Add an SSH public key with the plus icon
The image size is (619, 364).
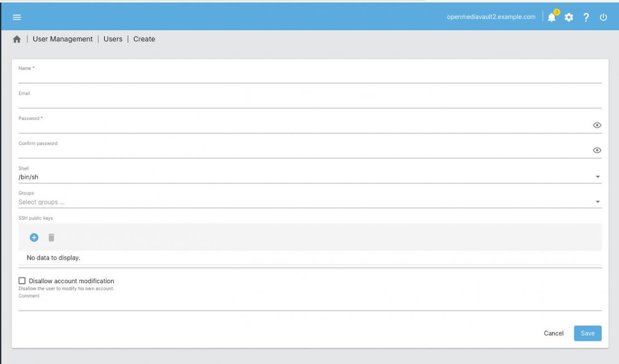[x=34, y=237]
